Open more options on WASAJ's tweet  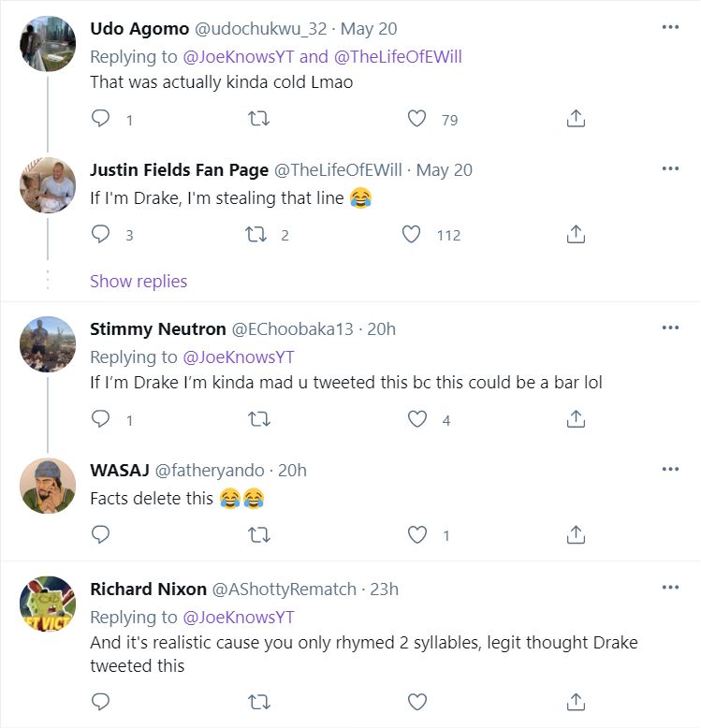pyautogui.click(x=670, y=469)
